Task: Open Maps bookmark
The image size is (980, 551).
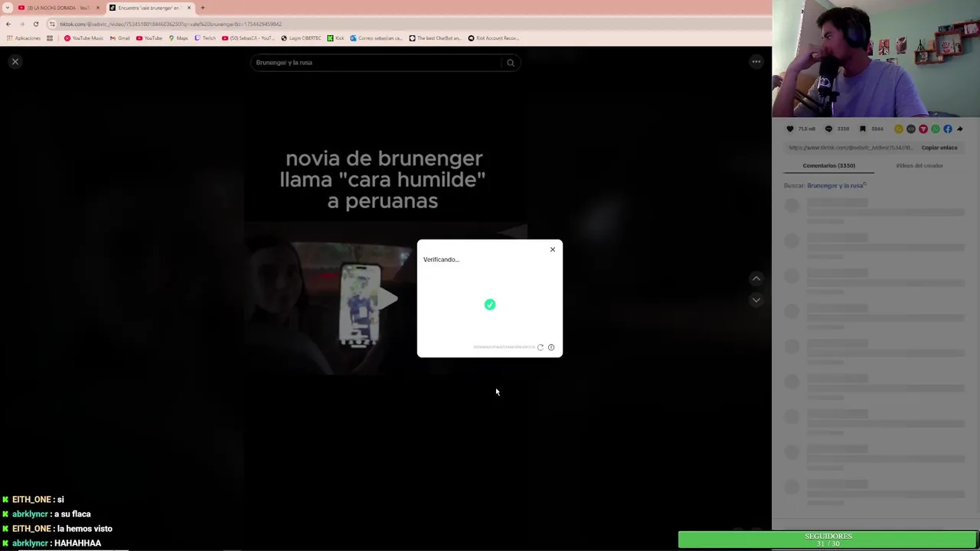Action: coord(178,38)
